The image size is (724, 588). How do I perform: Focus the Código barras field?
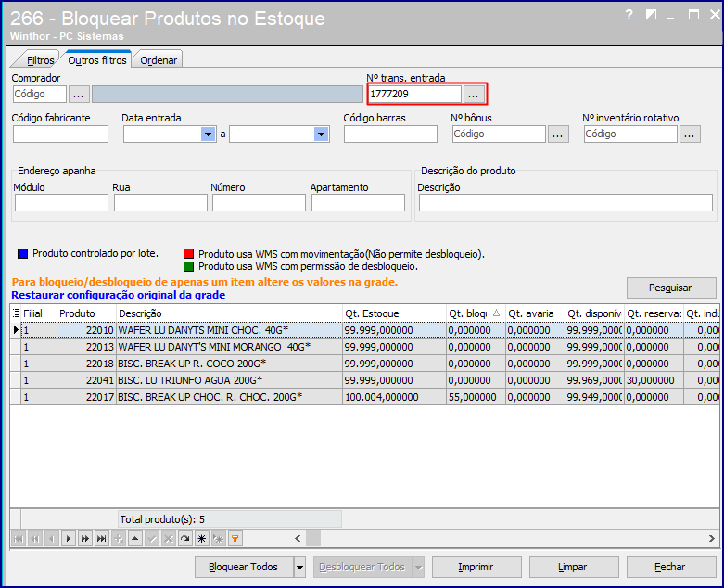tap(390, 134)
